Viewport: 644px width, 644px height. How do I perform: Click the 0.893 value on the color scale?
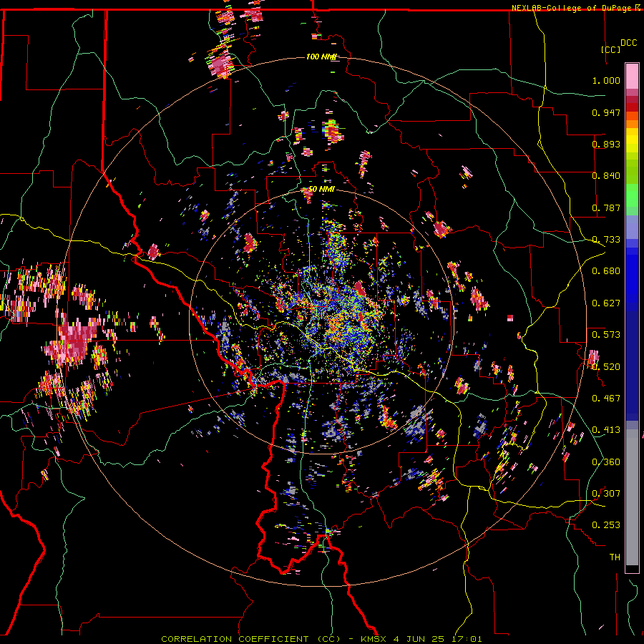(606, 144)
